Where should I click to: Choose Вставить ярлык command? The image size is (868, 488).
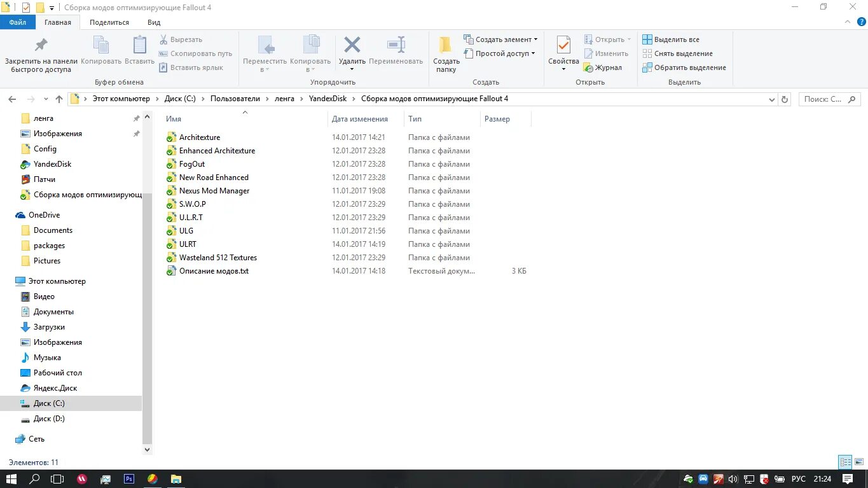tap(191, 67)
